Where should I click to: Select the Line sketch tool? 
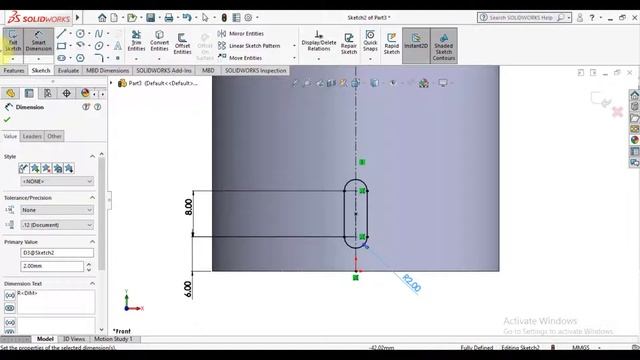point(62,33)
